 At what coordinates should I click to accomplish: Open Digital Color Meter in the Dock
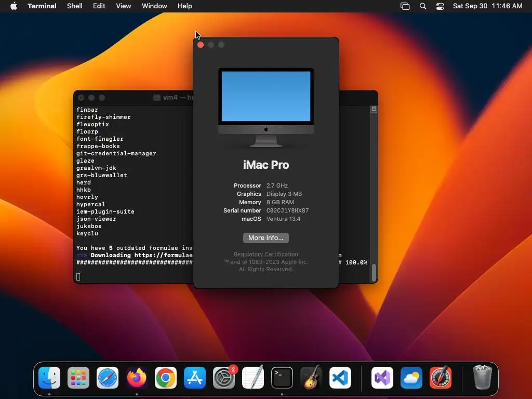coord(441,378)
